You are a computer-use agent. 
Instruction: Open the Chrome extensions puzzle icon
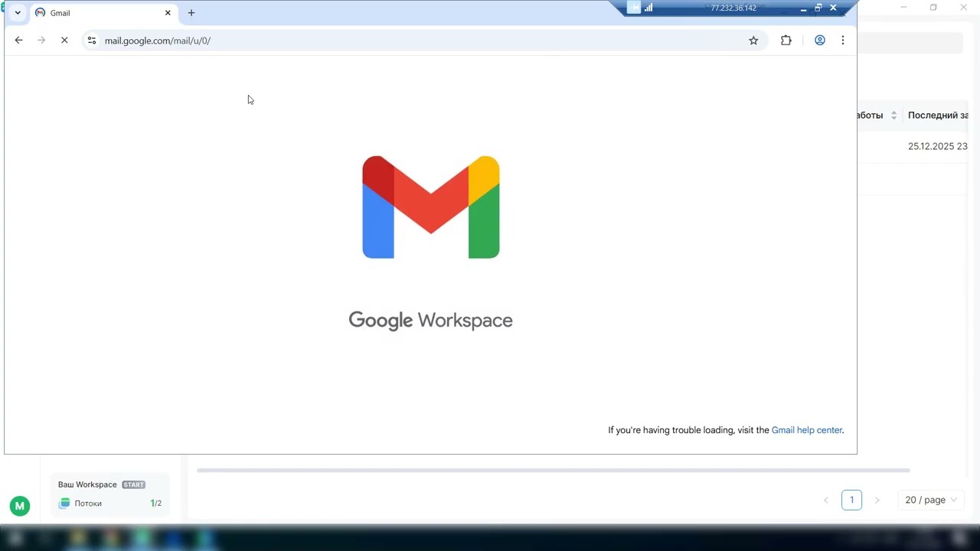click(x=786, y=41)
